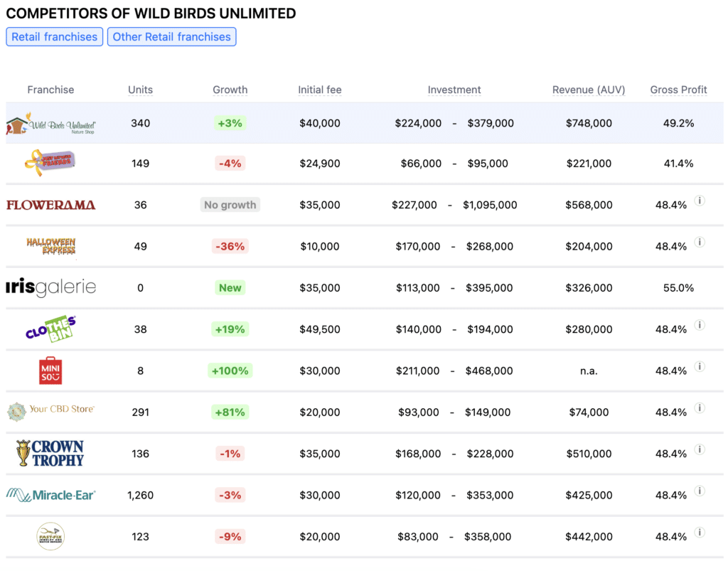Click the $10,000 initial fee
The image size is (728, 571).
[319, 246]
